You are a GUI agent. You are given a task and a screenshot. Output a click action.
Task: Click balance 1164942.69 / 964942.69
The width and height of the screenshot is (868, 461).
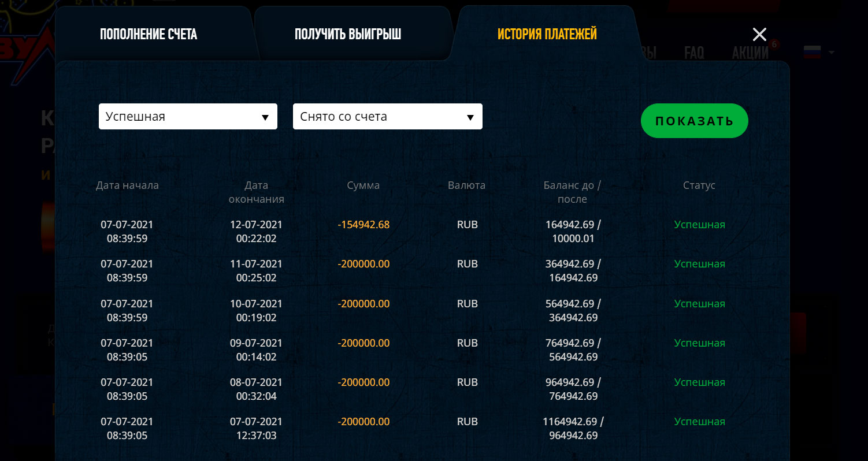click(x=572, y=429)
